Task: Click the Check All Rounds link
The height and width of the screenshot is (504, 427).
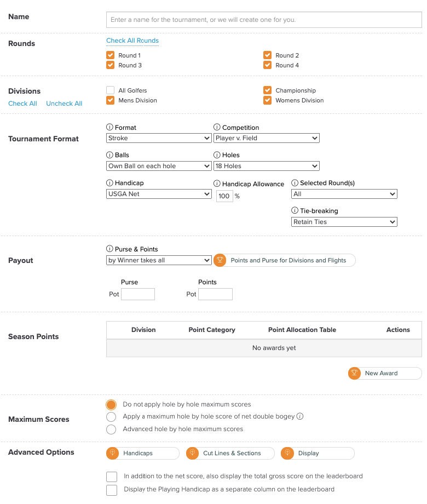Action: (x=132, y=41)
